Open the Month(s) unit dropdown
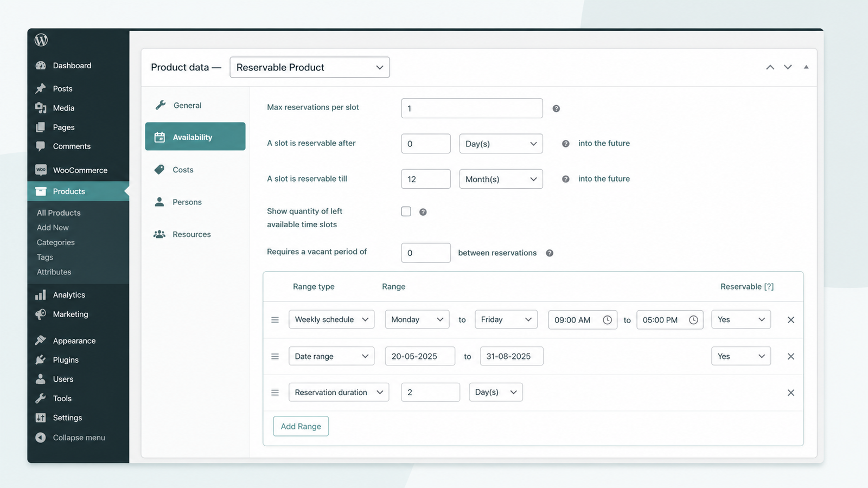868x488 pixels. (501, 179)
